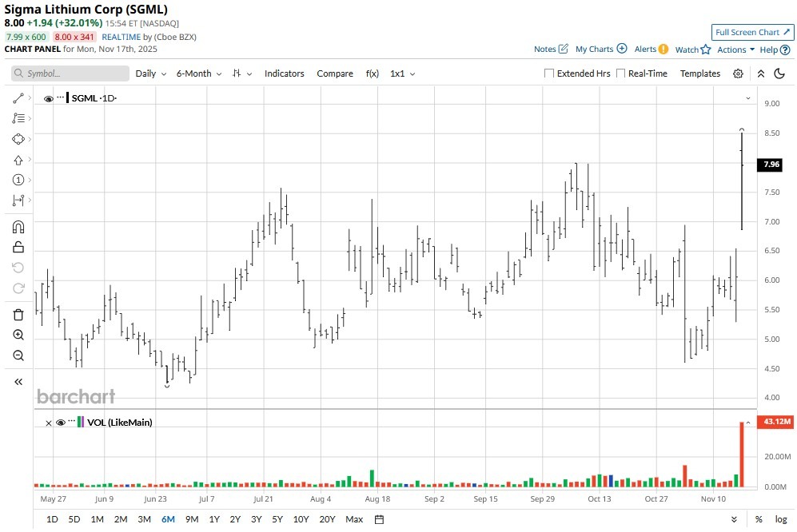The height and width of the screenshot is (532, 797).
Task: Open Templates menu
Action: point(700,73)
